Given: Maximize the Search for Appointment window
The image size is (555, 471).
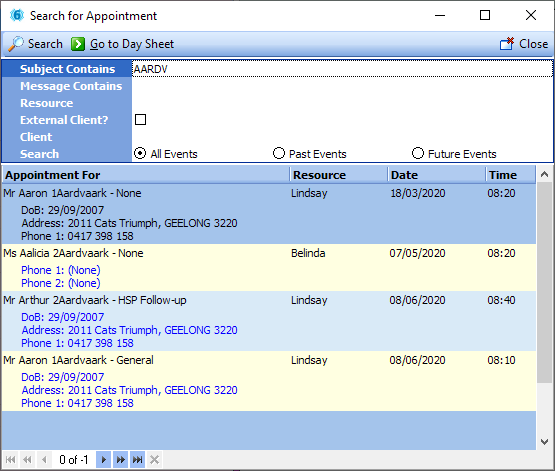Looking at the screenshot, I should [485, 15].
